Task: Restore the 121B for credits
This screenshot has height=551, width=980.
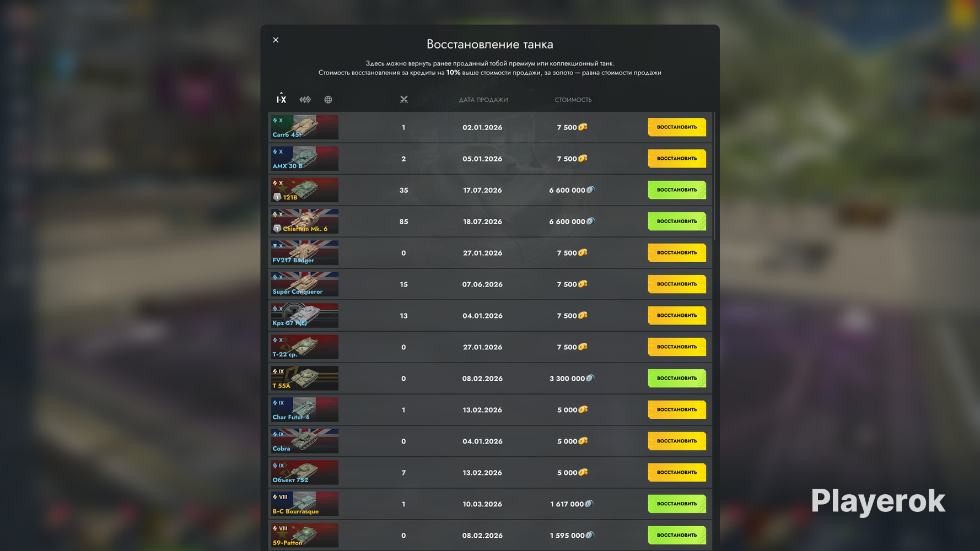Action: tap(677, 190)
